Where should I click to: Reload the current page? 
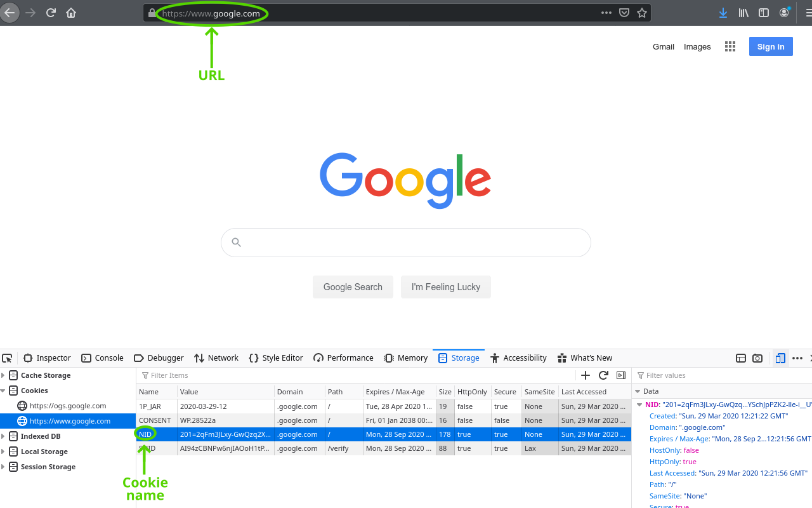point(51,13)
